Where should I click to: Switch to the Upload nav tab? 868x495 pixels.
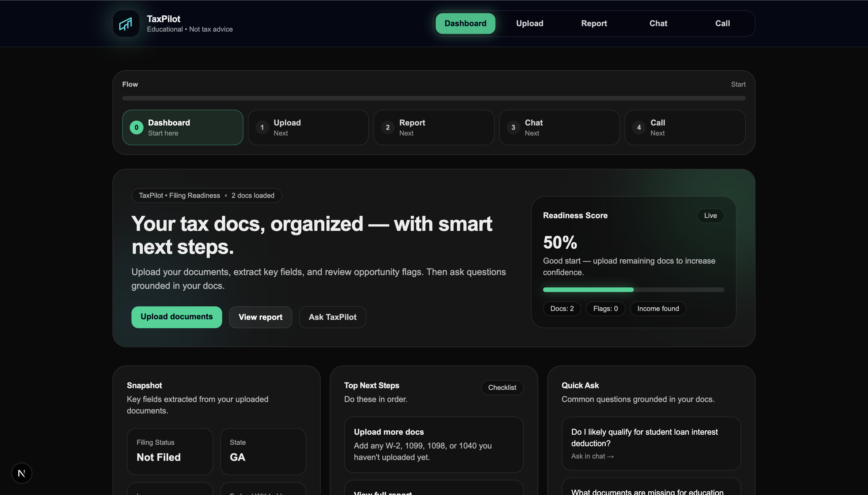coord(530,24)
